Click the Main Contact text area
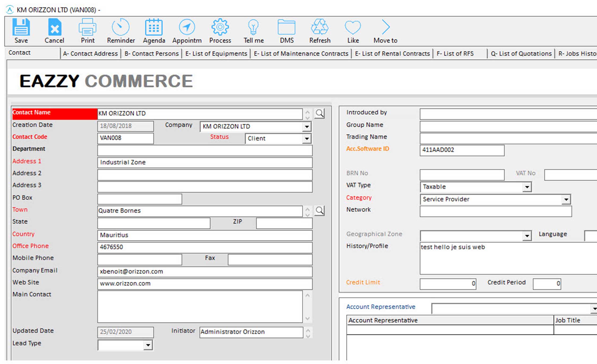The image size is (597, 364). 200,307
